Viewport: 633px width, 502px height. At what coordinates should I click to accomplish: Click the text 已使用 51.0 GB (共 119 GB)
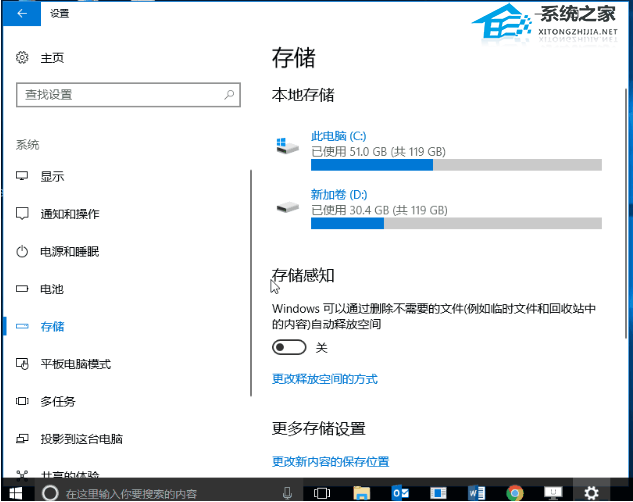pos(379,152)
